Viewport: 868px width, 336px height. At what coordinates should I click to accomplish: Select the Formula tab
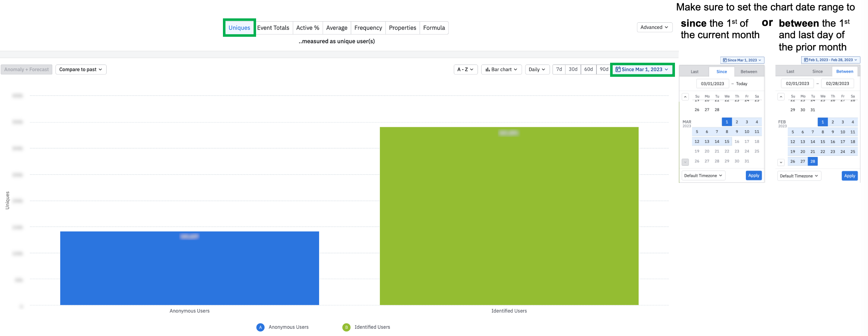[434, 28]
